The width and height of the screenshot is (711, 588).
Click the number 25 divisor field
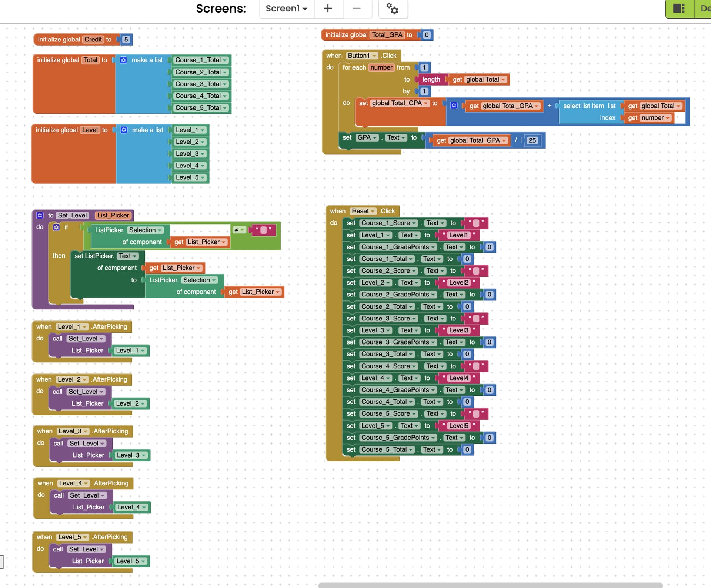point(532,140)
